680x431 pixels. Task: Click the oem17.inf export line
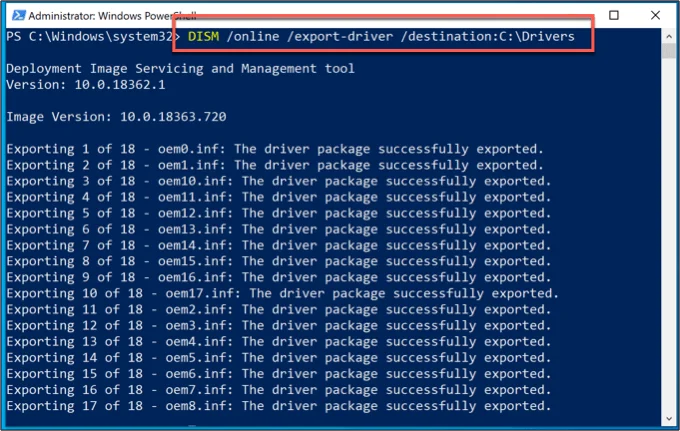click(x=282, y=293)
